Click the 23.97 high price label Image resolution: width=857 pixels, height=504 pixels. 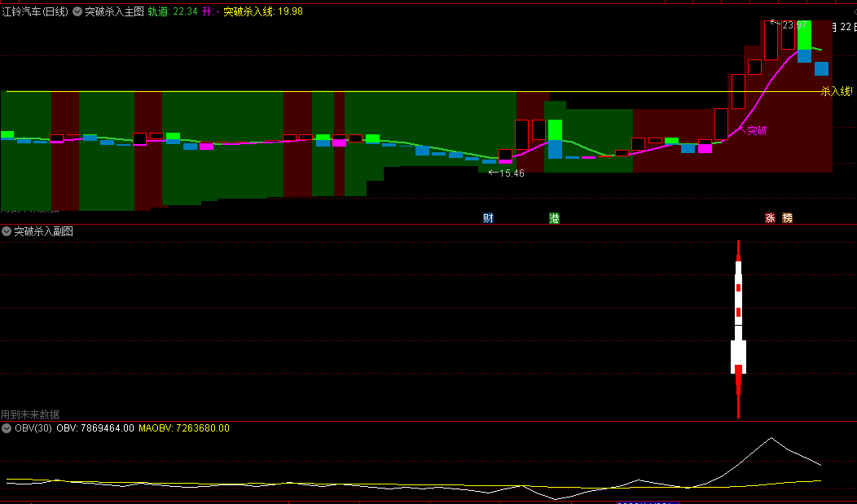pos(793,25)
